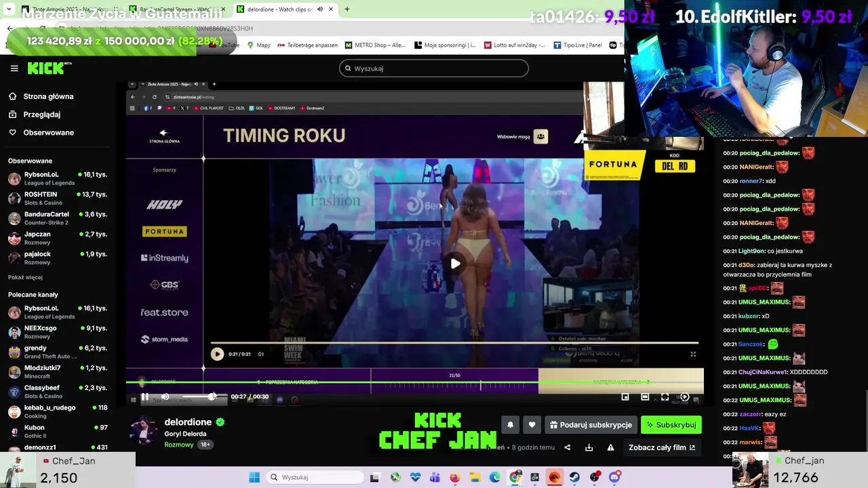This screenshot has width=868, height=488.
Task: Seek on the green clip progress bar
Action: click(x=414, y=382)
